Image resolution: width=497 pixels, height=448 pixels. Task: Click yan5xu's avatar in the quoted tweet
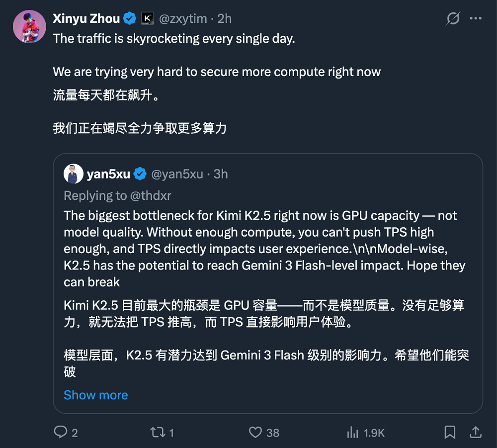click(74, 174)
